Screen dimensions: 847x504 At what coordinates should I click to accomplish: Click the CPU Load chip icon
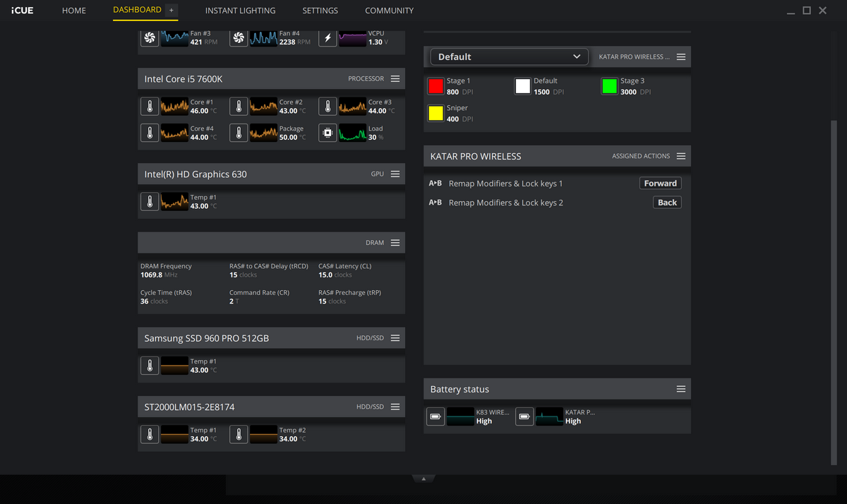328,133
